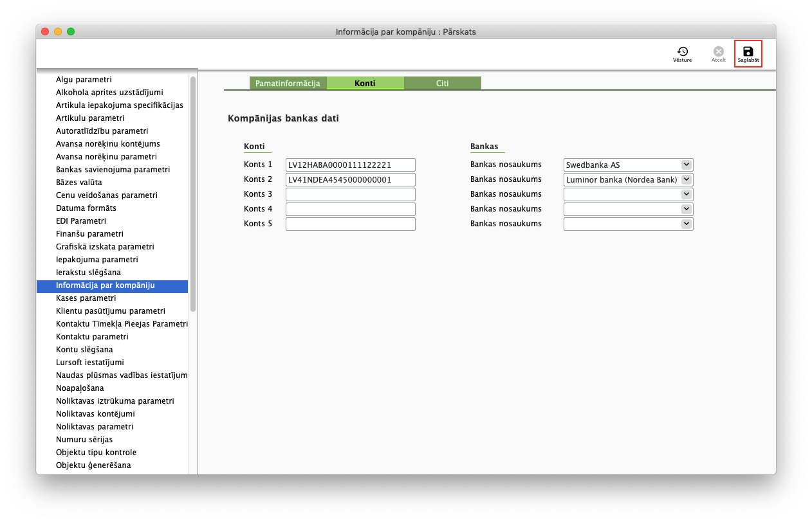Click the sidebar vertical scrollbar
The height and width of the screenshot is (522, 812).
[193, 193]
